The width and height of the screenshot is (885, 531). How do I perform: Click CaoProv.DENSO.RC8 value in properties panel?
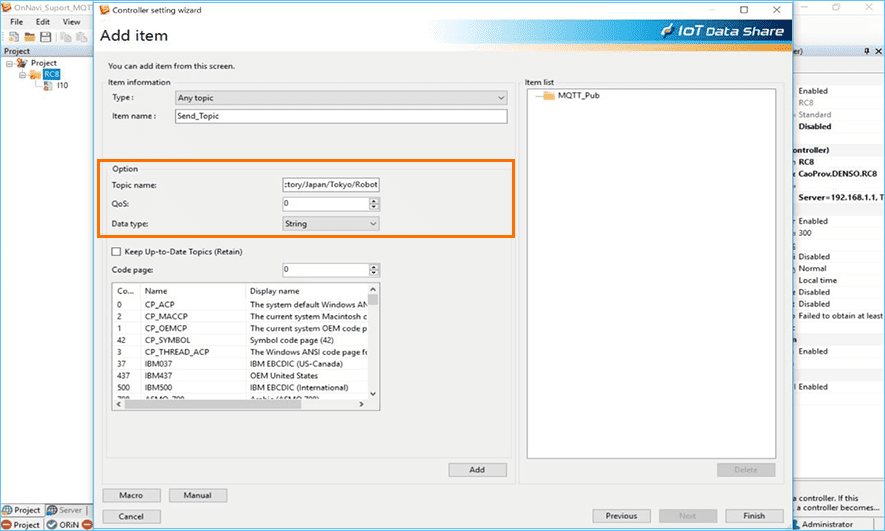[x=838, y=174]
